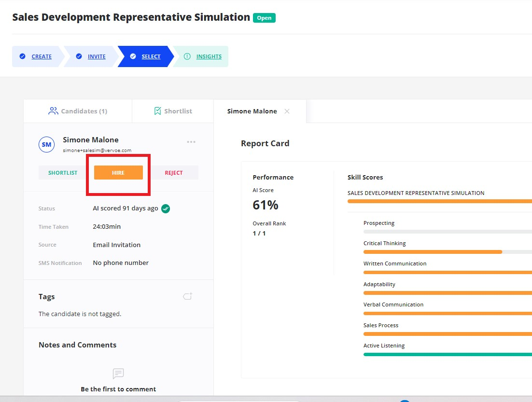Screen dimensions: 532x402
Task: Click the Simone Malone name in candidate card
Action: pyautogui.click(x=91, y=140)
